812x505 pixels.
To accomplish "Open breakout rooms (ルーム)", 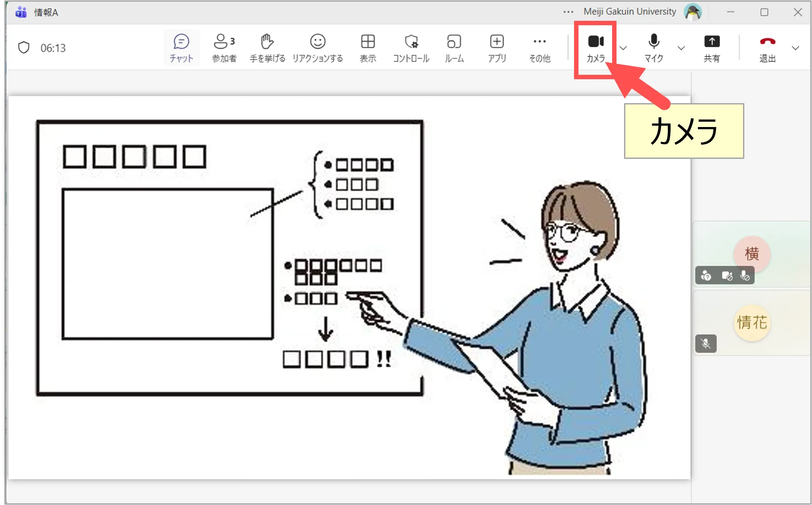I will pos(454,48).
